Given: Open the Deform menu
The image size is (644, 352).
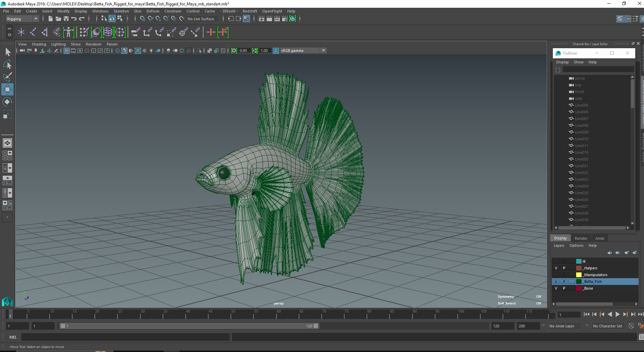Looking at the screenshot, I should [153, 11].
